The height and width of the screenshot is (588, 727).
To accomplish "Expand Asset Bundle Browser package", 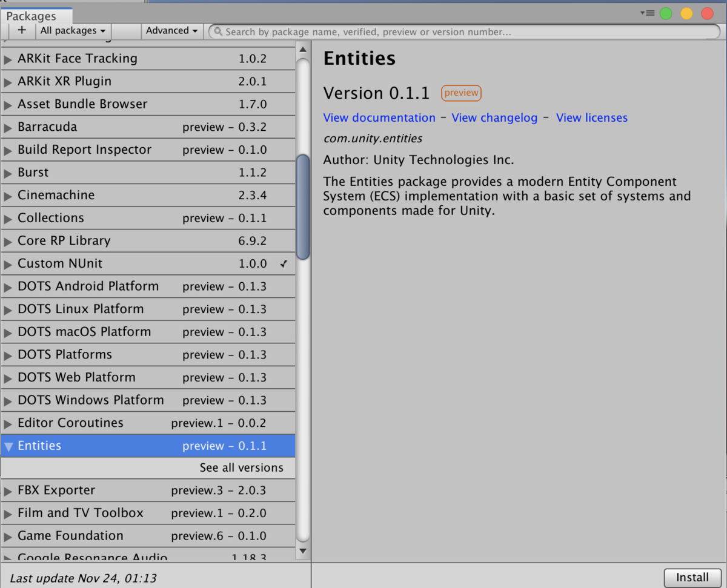I will click(x=8, y=105).
